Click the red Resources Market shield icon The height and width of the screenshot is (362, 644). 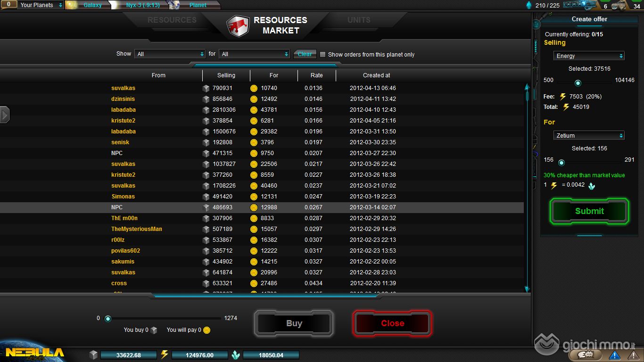[x=238, y=25]
